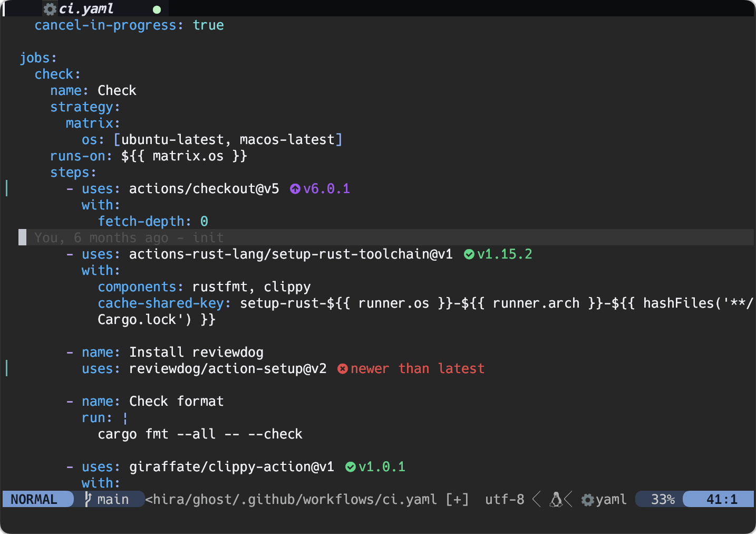Click the 'steps:' key
The width and height of the screenshot is (756, 534).
click(73, 173)
